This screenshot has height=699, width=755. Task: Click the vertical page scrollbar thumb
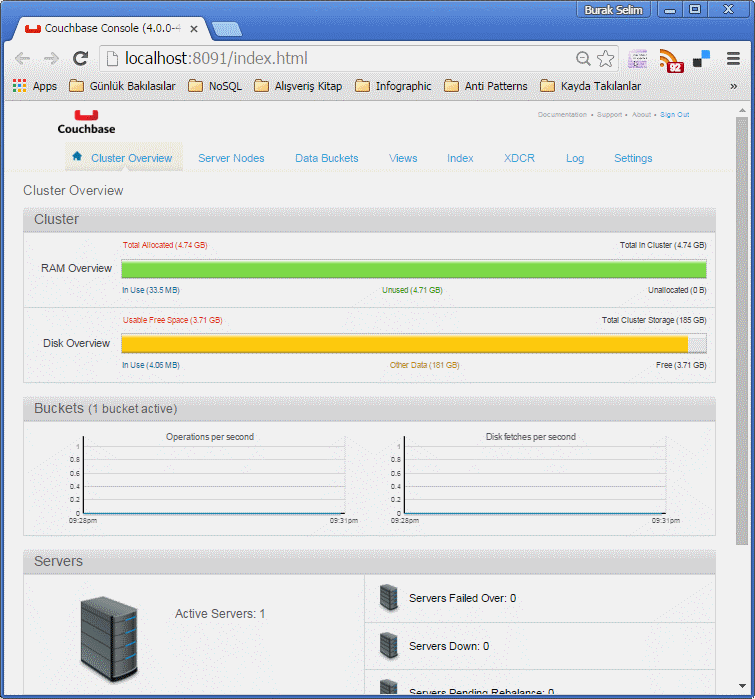[x=742, y=331]
